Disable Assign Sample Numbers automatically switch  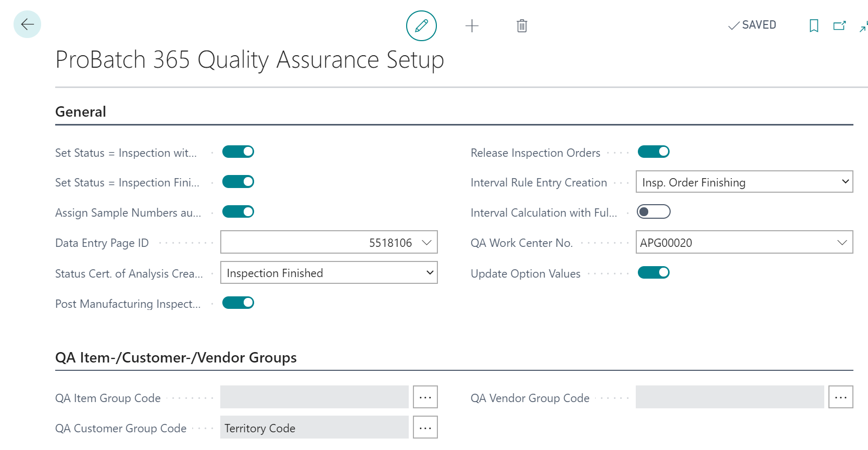[x=238, y=212]
